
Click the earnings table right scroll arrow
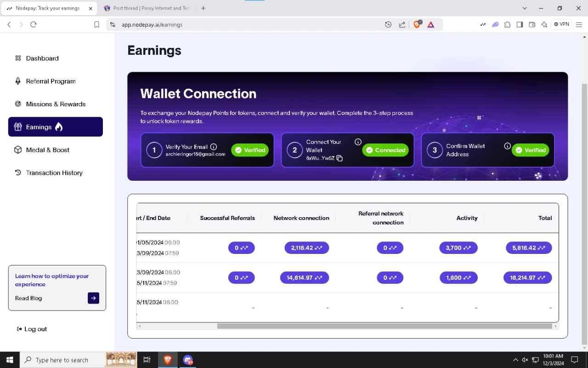(x=556, y=326)
